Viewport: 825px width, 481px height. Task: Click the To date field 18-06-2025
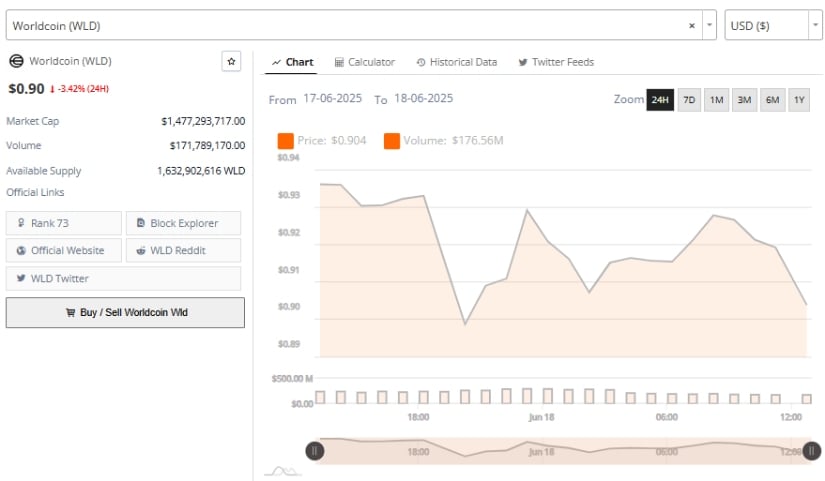(x=423, y=99)
